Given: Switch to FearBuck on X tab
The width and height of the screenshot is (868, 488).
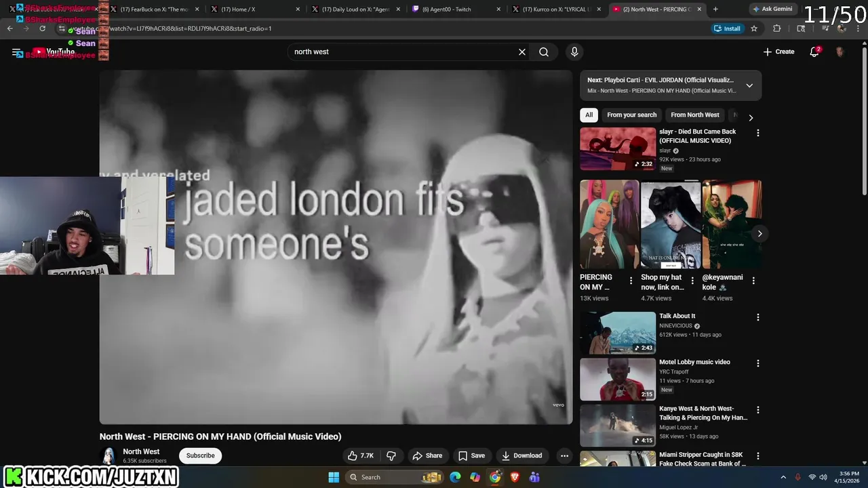Looking at the screenshot, I should coord(156,9).
